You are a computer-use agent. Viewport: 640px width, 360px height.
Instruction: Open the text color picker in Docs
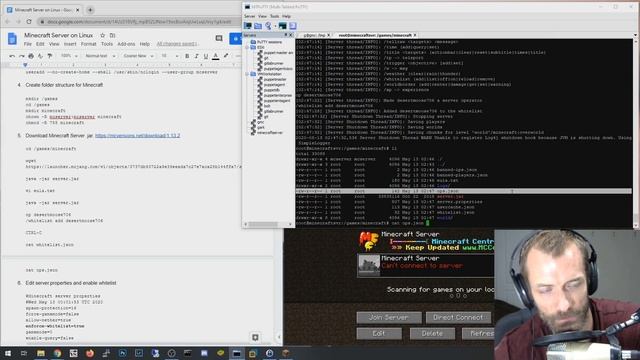click(216, 56)
